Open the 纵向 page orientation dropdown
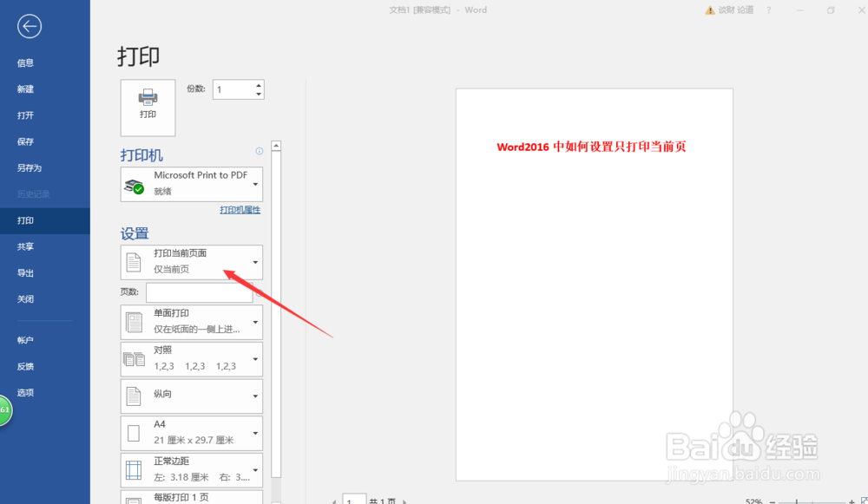Viewport: 868px width, 504px height. (x=255, y=396)
